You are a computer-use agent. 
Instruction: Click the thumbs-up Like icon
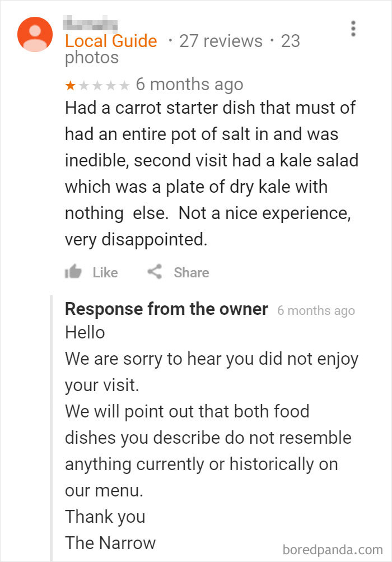click(74, 272)
